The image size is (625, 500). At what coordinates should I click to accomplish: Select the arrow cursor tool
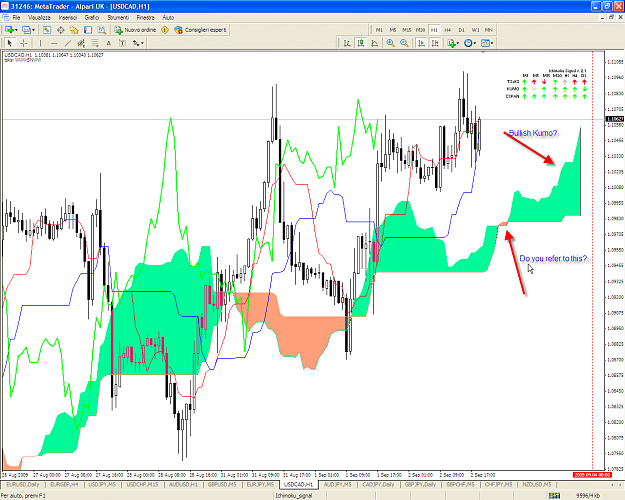[10, 43]
